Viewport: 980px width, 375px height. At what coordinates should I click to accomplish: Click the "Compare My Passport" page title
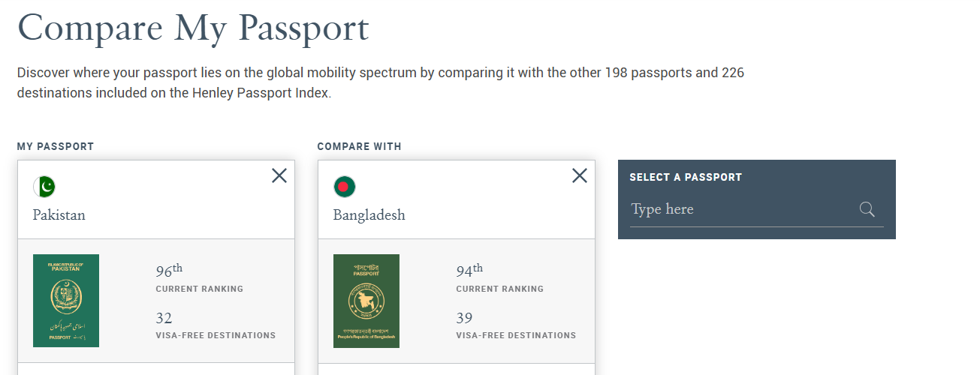point(193,28)
